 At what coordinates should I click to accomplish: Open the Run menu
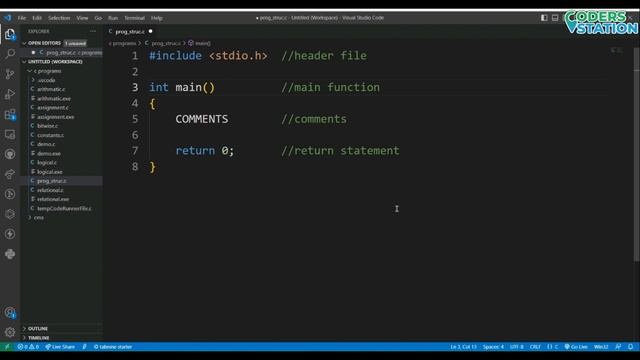[x=113, y=18]
